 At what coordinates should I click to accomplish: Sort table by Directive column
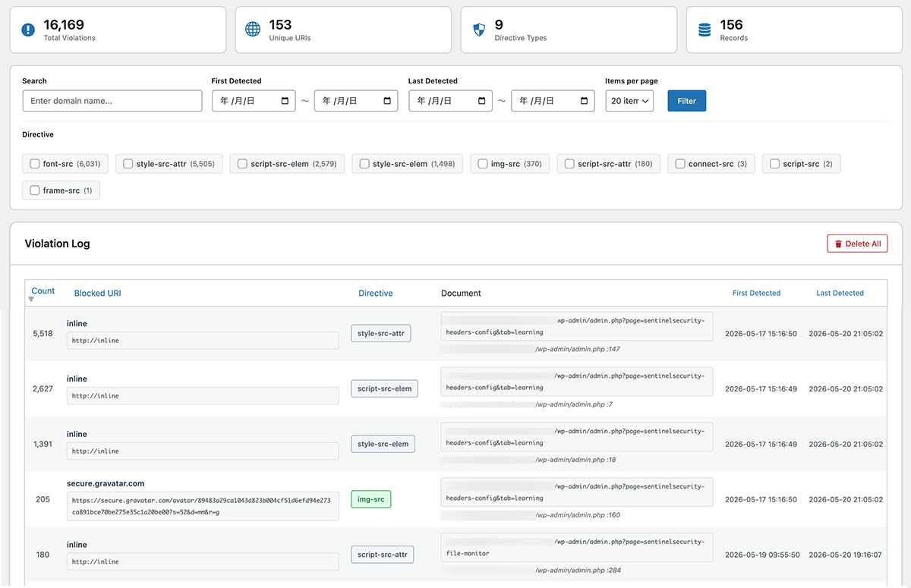pos(376,294)
